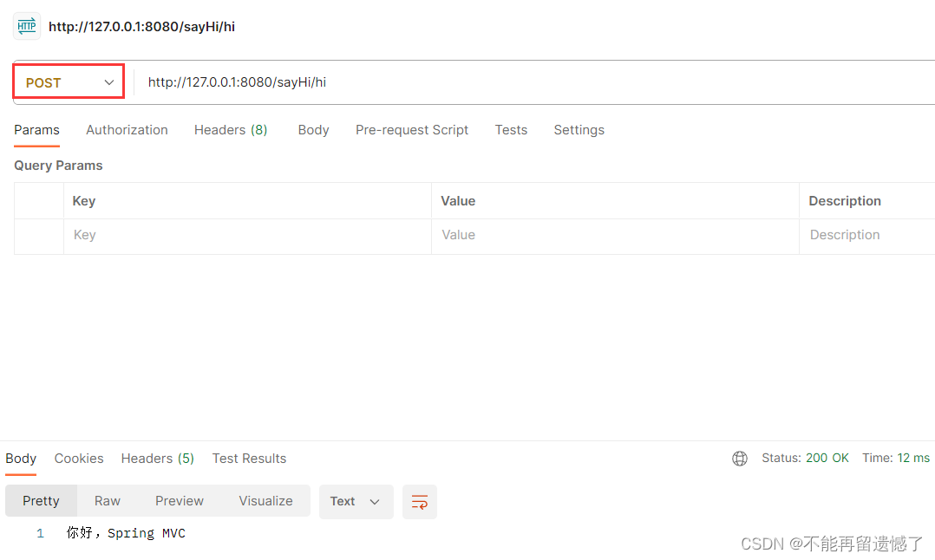The width and height of the screenshot is (935, 560).
Task: Open the Settings tab
Action: point(579,130)
